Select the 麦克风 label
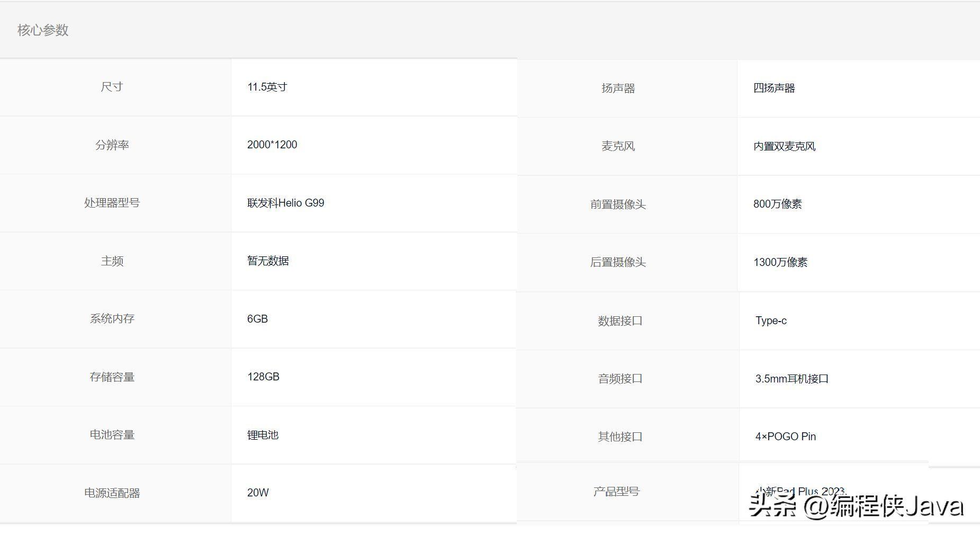 click(618, 146)
